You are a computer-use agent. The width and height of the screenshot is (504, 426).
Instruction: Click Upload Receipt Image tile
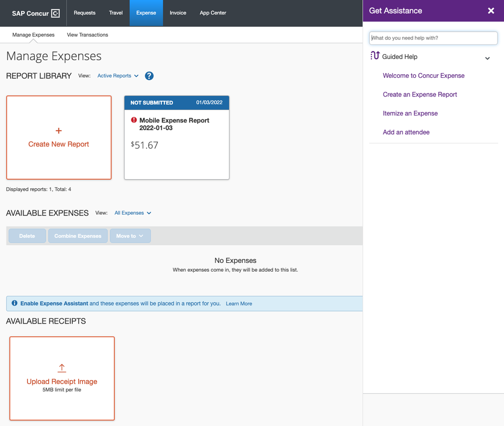(62, 378)
